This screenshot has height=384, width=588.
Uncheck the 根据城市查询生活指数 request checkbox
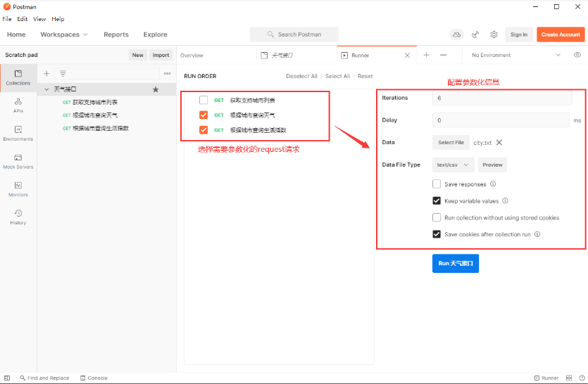(x=204, y=130)
